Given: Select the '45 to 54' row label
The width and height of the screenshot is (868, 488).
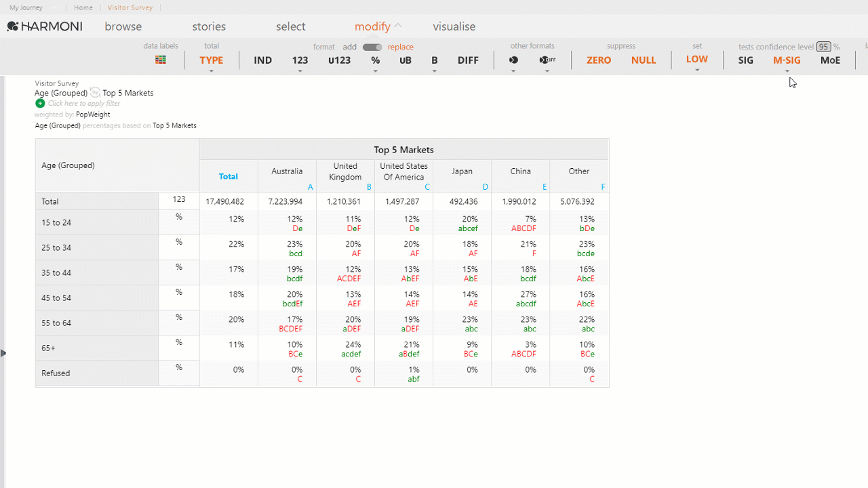Looking at the screenshot, I should click(97, 298).
